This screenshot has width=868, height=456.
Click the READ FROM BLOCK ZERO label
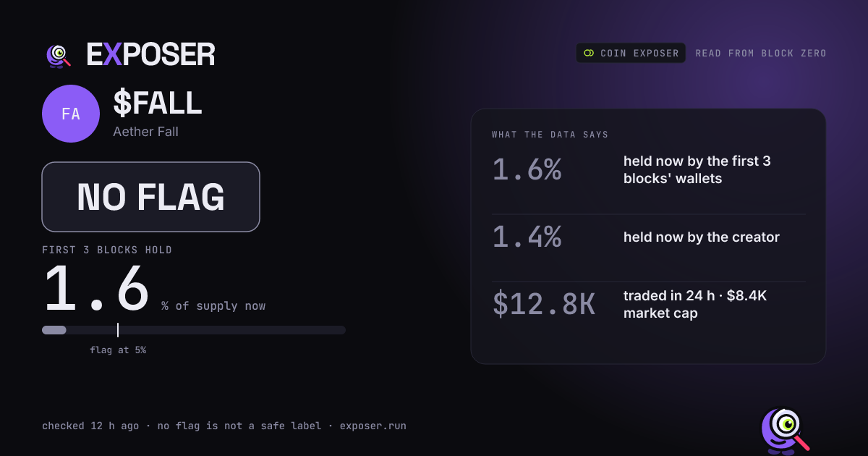(x=761, y=53)
